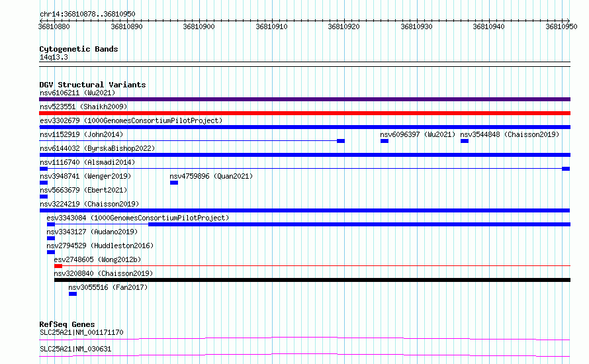Click ruler position 36810940

(488, 26)
